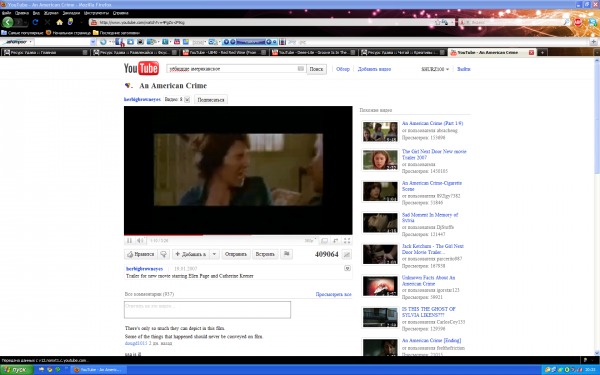Click the 'Подписаться' subscribe button

tap(211, 99)
